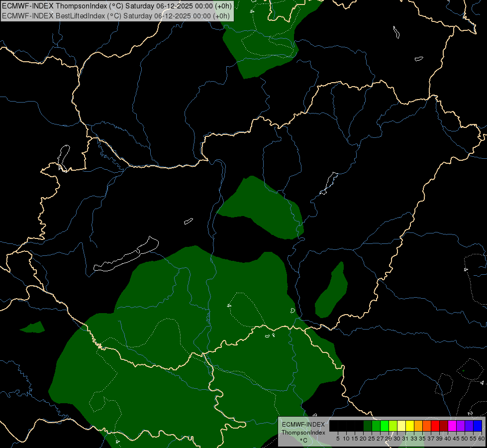The height and width of the screenshot is (448, 487).
Task: Pick the yellow 31-33 legend swatch
Action: tap(410, 426)
